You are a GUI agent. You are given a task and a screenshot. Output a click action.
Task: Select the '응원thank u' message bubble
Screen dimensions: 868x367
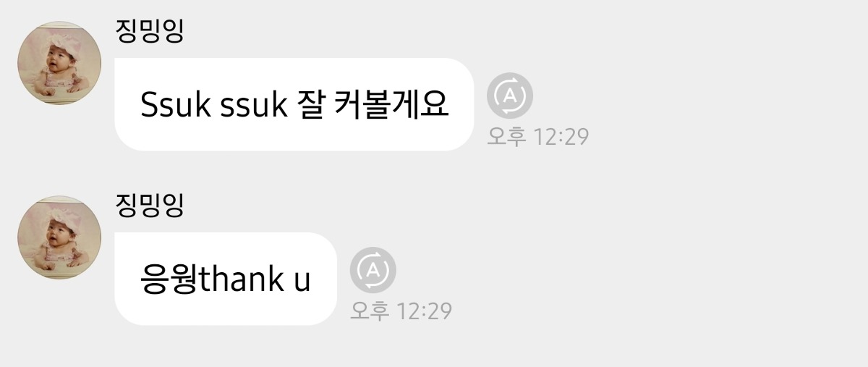[226, 279]
